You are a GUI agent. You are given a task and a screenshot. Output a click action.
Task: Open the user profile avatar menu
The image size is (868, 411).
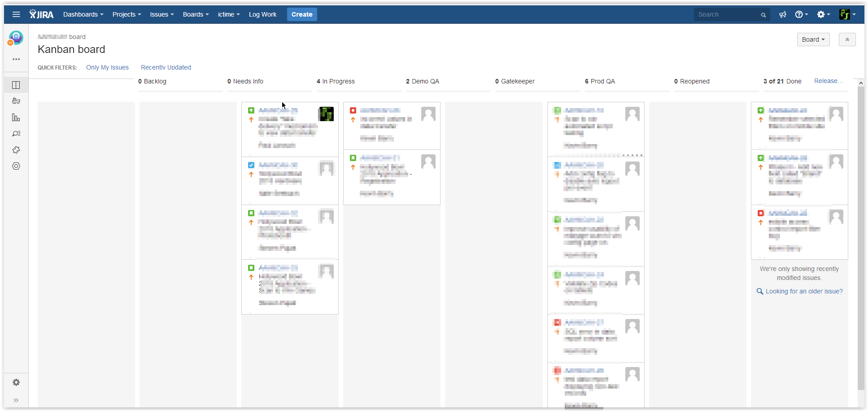[x=847, y=14]
